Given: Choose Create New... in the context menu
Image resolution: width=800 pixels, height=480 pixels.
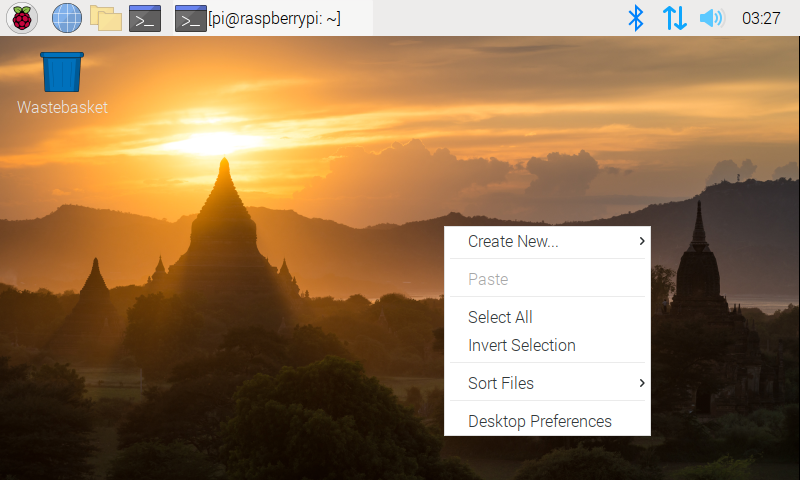Looking at the screenshot, I should (x=513, y=241).
